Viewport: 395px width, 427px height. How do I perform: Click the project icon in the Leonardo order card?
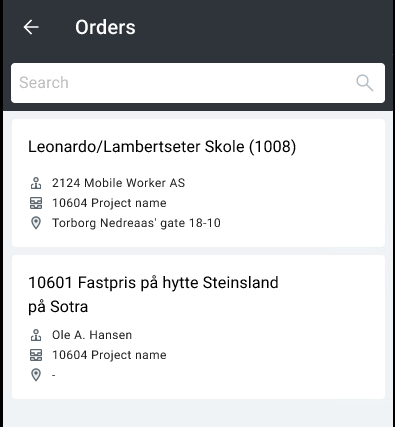(x=36, y=203)
